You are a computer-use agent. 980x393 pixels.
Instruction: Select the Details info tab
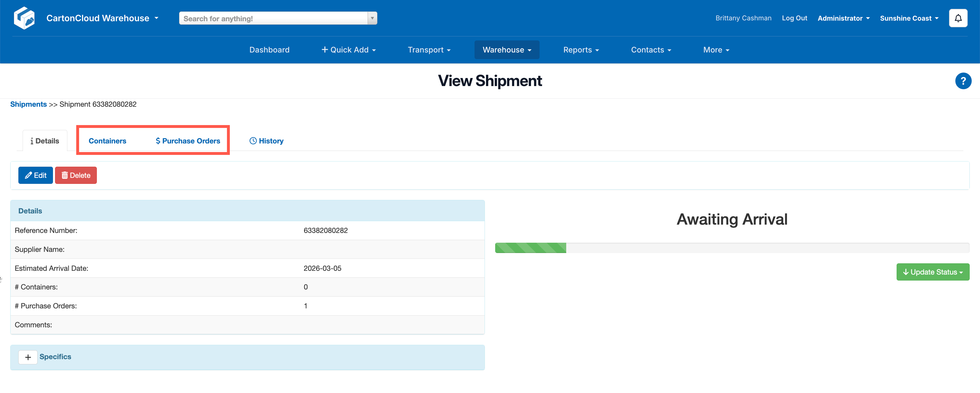(45, 141)
